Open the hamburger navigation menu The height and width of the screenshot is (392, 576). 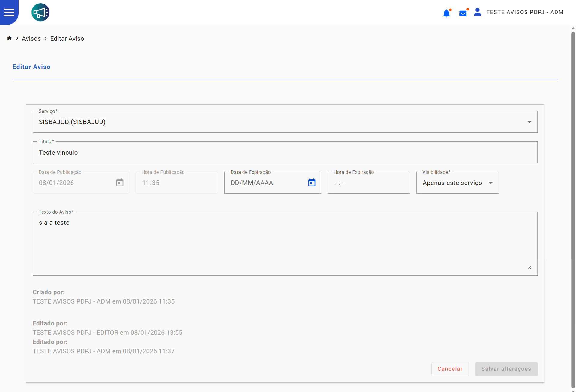9,12
